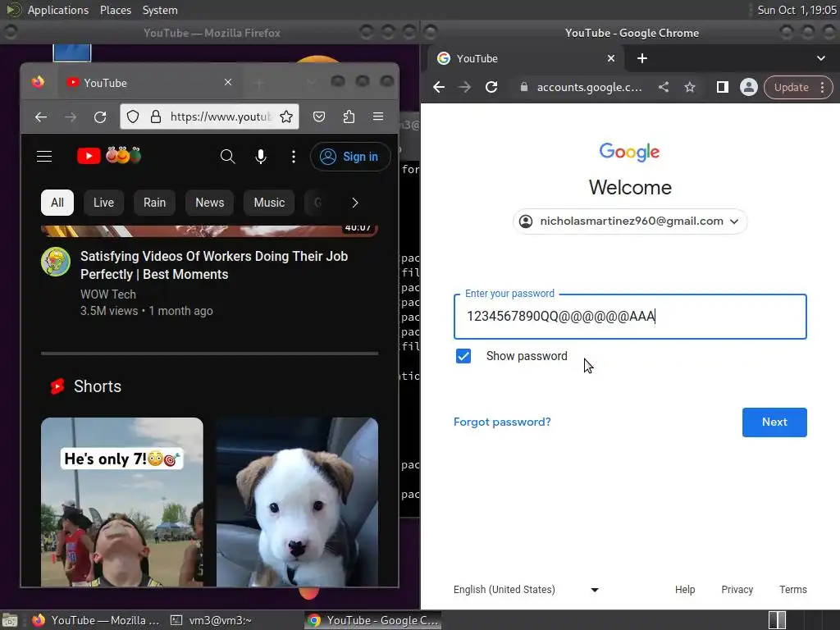Bookmark this page with Firefox star icon
This screenshot has width=840, height=630.
286,116
